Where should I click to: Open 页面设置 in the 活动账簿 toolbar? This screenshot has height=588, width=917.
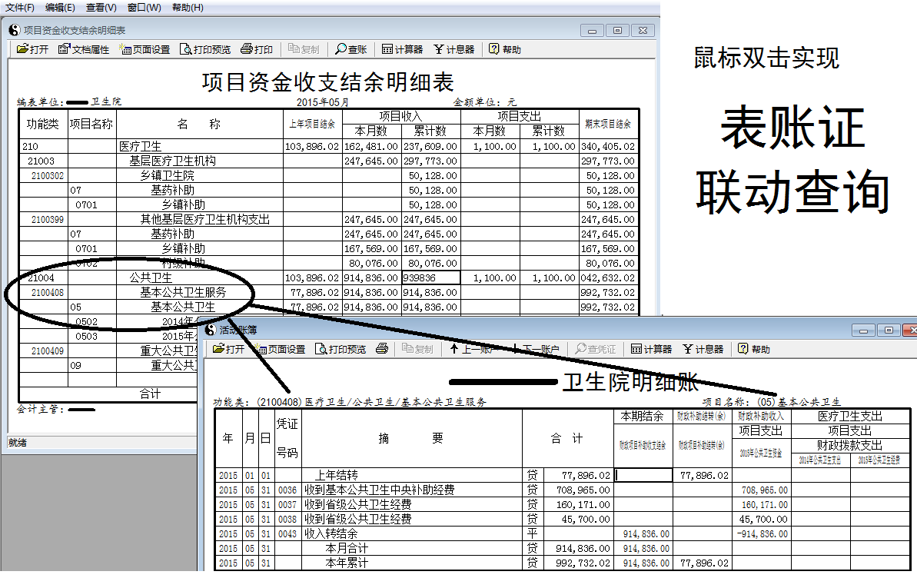(x=281, y=349)
